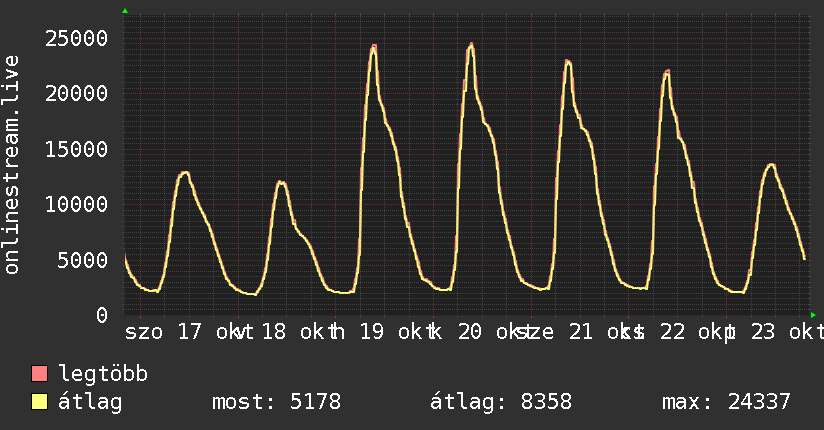Click the curve peak on 20 okt
Viewport: 824px width, 430px height.
(471, 44)
